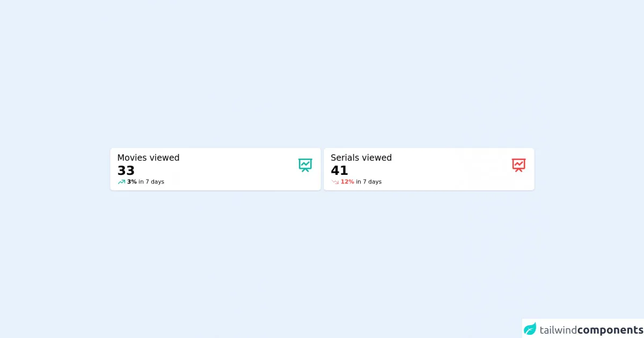Click the tailwindcomponents feather logo icon

530,329
